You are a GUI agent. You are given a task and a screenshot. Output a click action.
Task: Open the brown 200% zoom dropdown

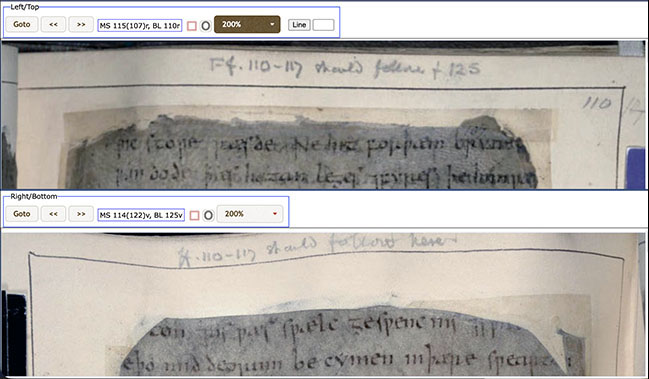pos(247,24)
